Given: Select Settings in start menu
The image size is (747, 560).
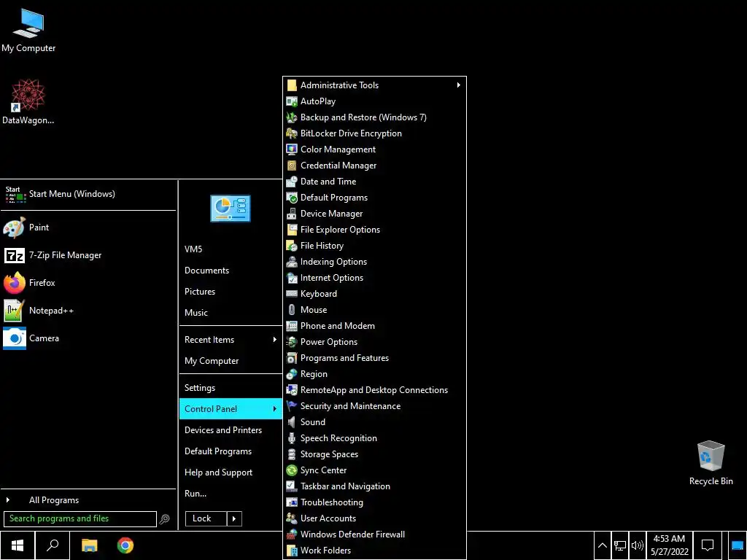Looking at the screenshot, I should click(231, 388).
